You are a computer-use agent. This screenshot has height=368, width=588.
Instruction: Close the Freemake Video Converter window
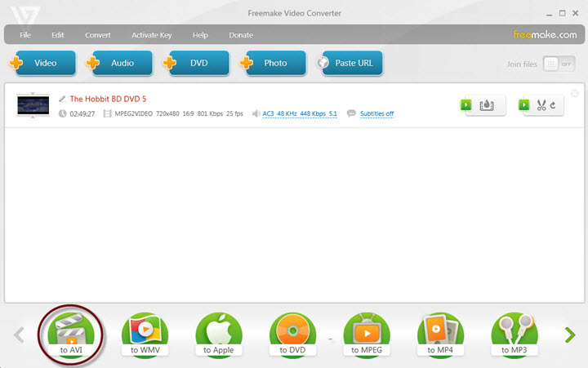575,13
